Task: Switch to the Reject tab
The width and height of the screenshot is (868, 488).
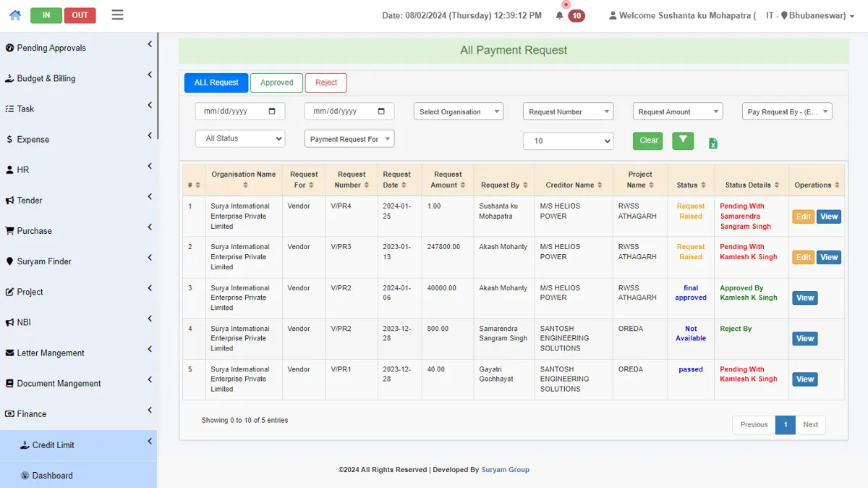Action: (326, 83)
